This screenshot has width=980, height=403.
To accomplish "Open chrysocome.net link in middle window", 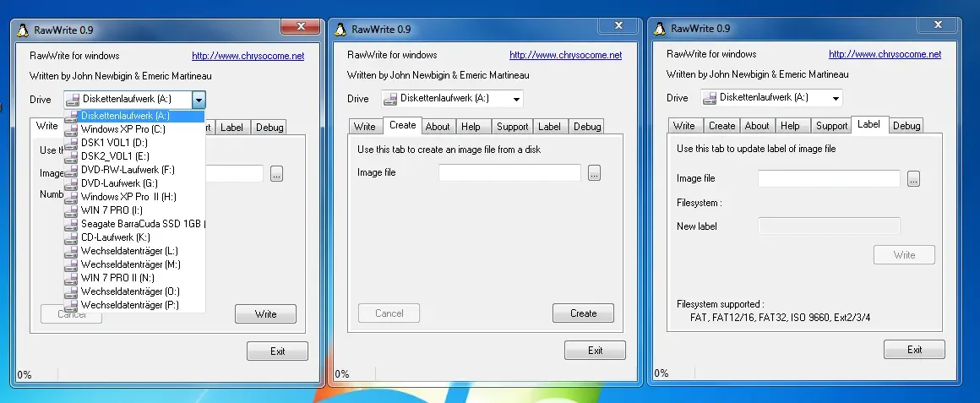I will point(566,55).
